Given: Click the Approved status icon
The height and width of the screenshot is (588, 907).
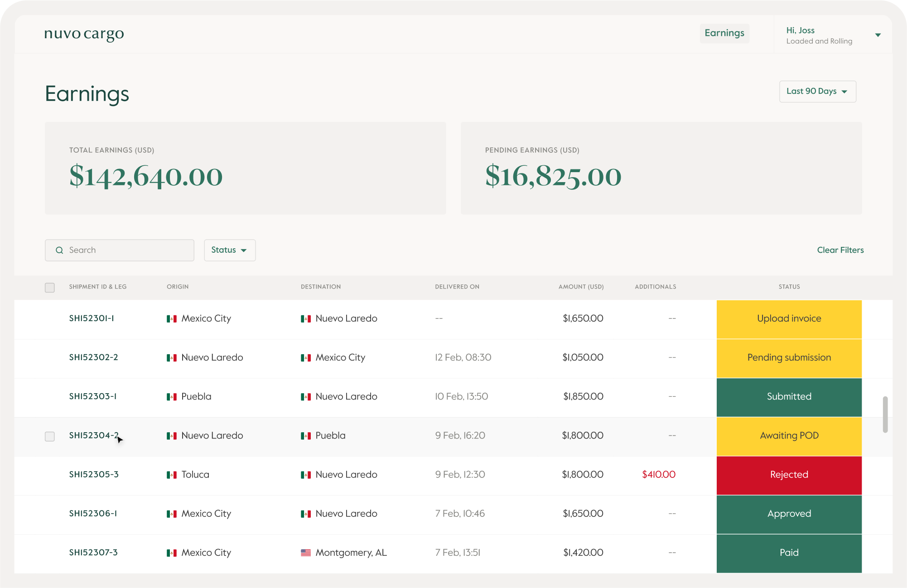Looking at the screenshot, I should coord(789,513).
